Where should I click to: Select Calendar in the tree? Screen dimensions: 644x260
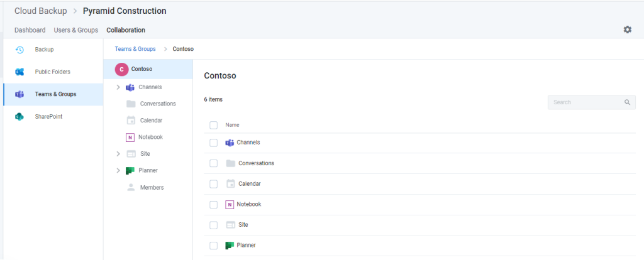coord(151,121)
